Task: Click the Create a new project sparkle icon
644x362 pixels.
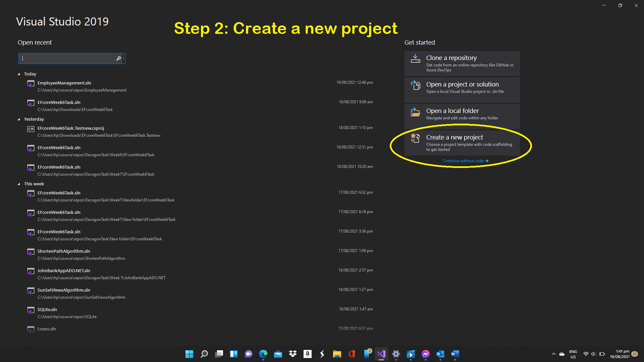Action: [x=416, y=138]
